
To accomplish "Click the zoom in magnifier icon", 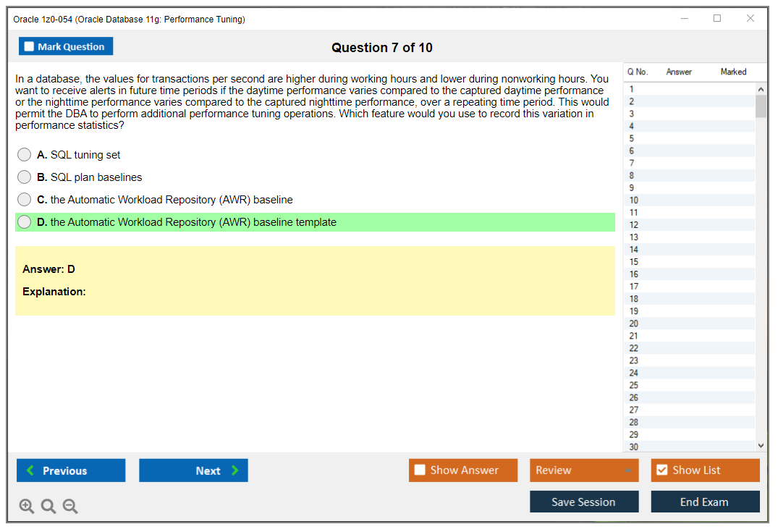I will [x=27, y=507].
